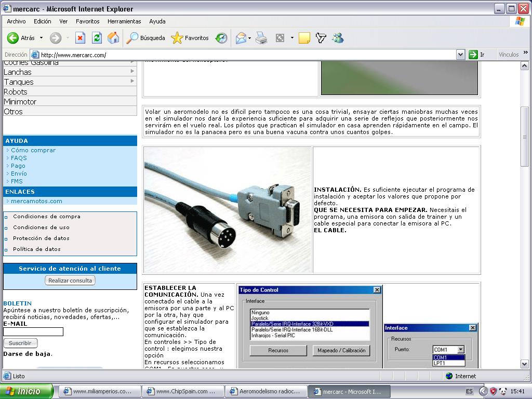Open the History clock icon
This screenshot has width=532, height=399.
point(221,38)
